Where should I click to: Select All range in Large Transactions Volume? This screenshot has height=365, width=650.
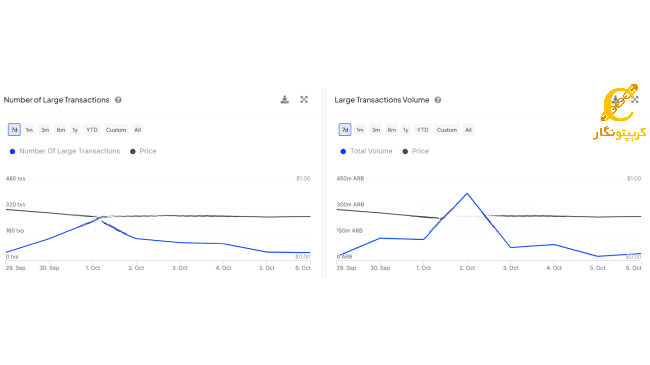468,130
